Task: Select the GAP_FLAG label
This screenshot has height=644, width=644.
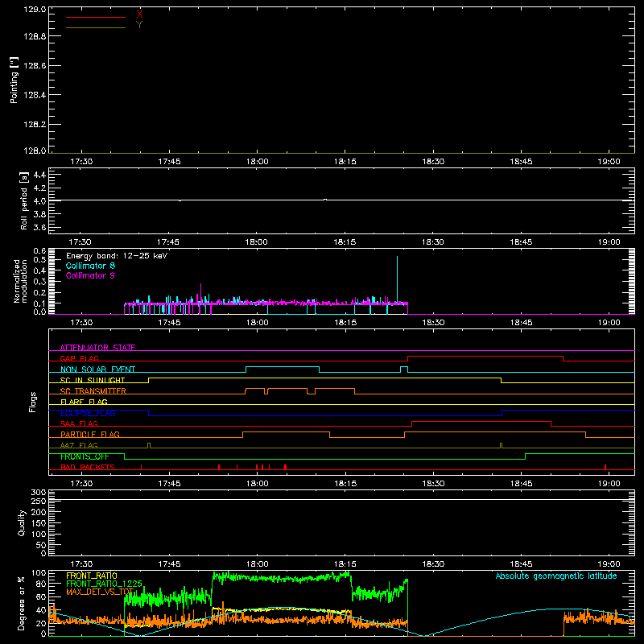Action: coord(79,358)
